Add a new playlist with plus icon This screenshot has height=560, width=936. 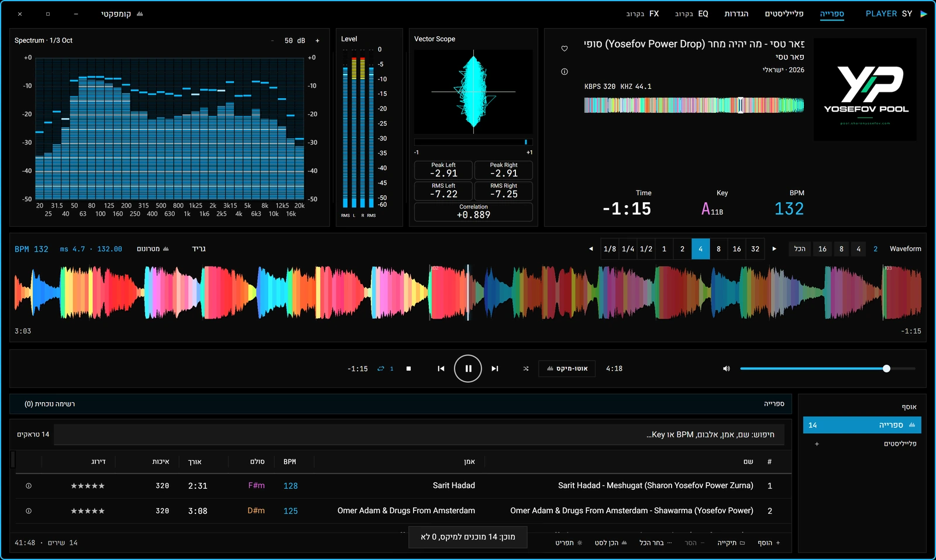[x=817, y=444]
